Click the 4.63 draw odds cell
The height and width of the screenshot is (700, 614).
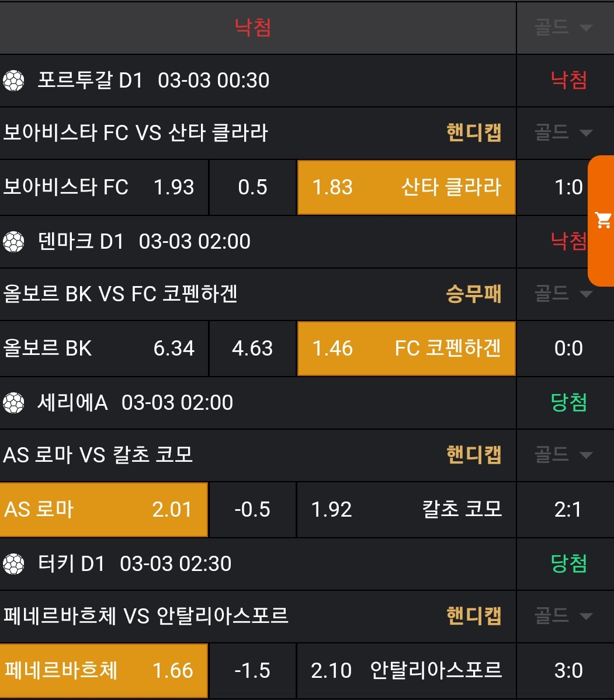pos(252,349)
